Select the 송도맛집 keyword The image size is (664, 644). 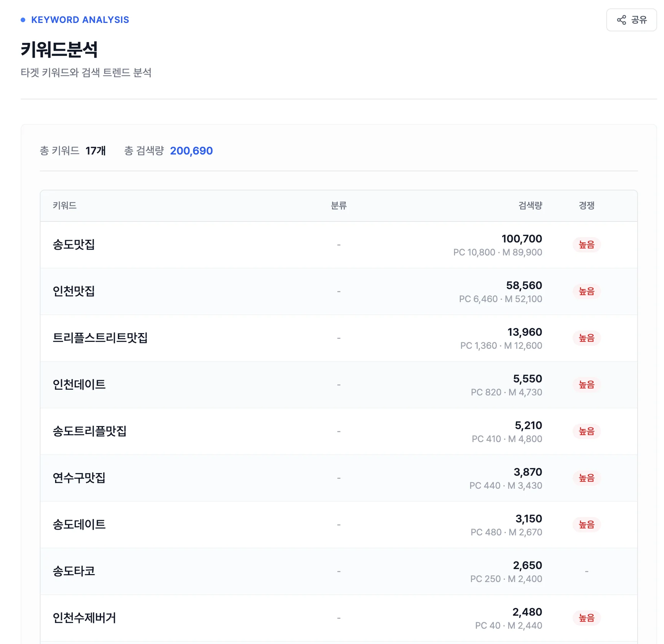[x=74, y=244]
